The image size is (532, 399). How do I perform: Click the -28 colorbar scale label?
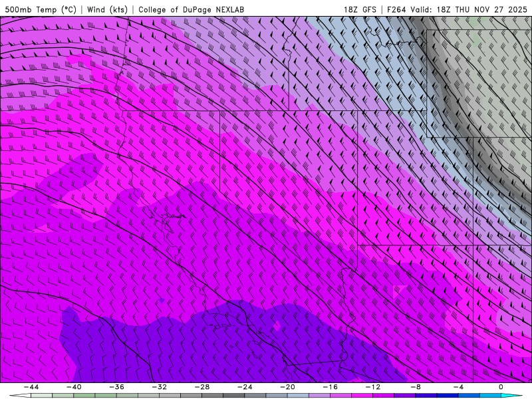(202, 387)
